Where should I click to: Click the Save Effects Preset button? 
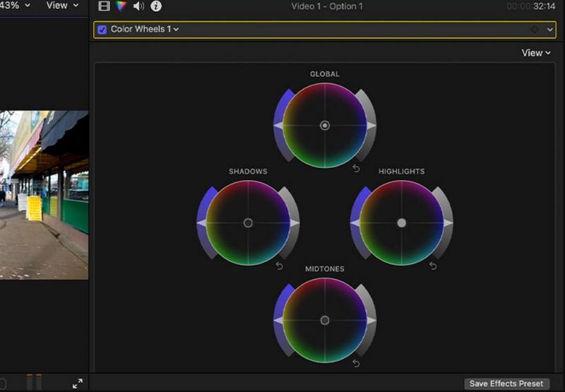pyautogui.click(x=506, y=384)
